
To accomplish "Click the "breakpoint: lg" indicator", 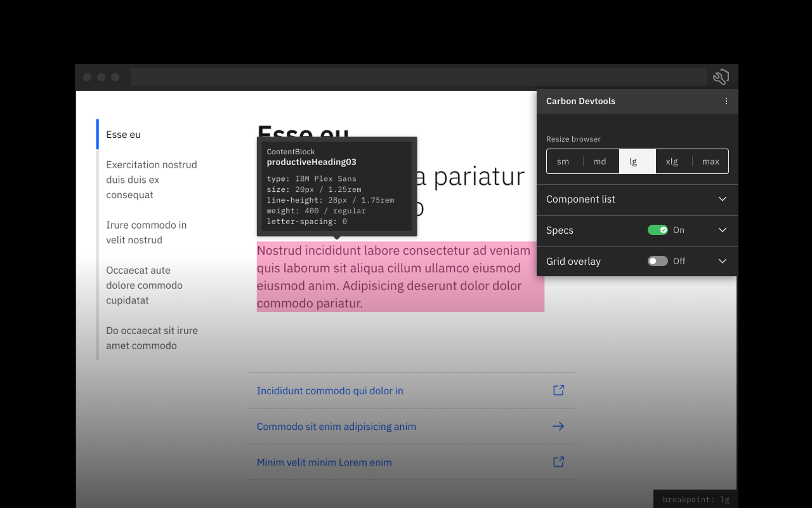I will (x=695, y=499).
